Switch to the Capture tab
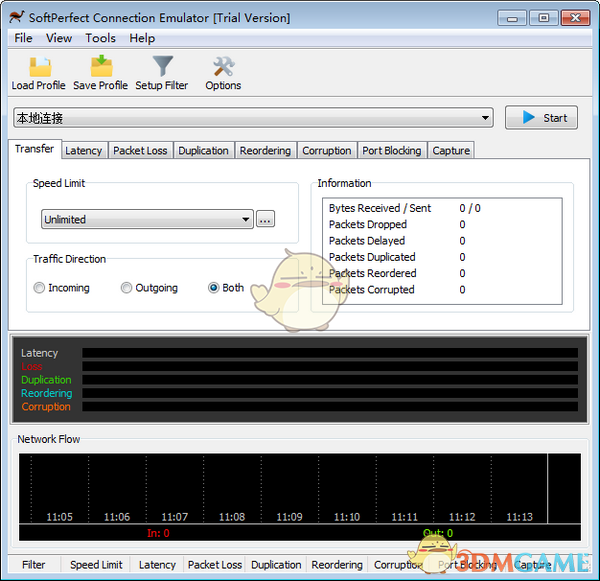Viewport: 600px width, 581px height. pyautogui.click(x=451, y=151)
